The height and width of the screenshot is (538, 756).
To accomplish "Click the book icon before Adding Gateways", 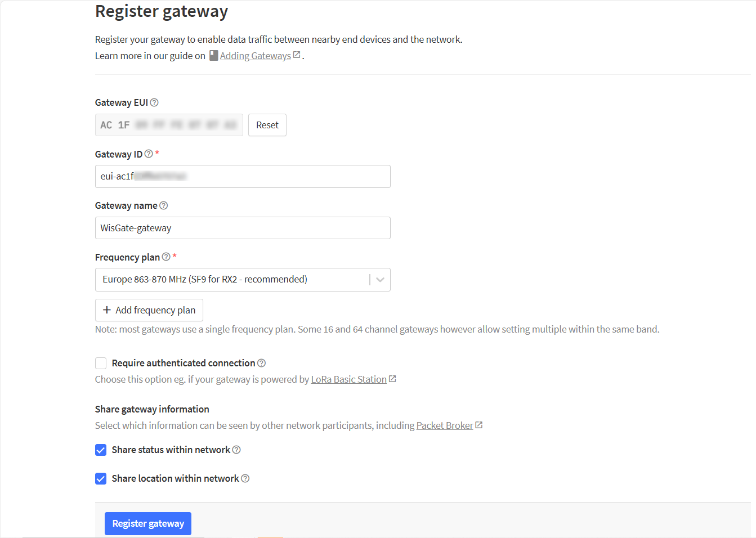I will [214, 55].
